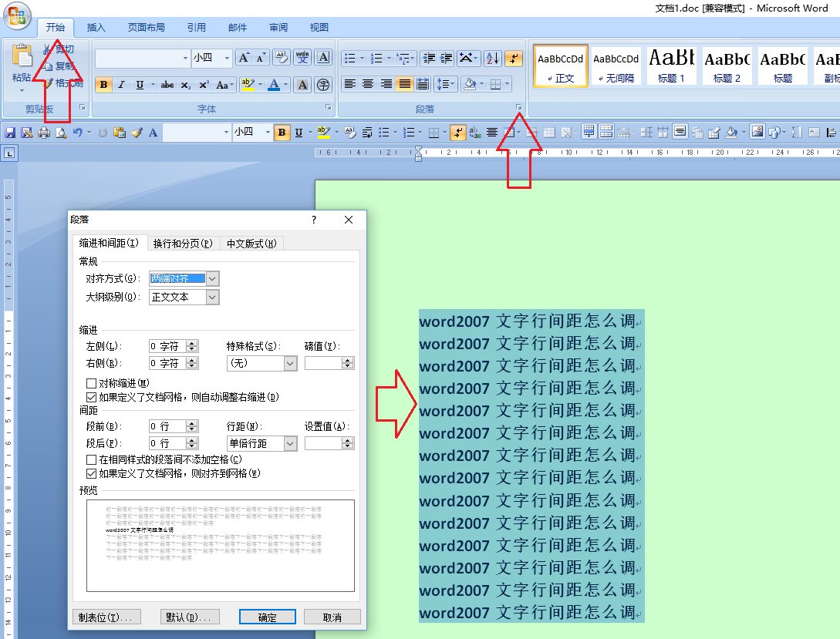The width and height of the screenshot is (840, 639).
Task: Uncheck 如果定义了文档网格，则对齐到网格
Action: click(x=91, y=473)
